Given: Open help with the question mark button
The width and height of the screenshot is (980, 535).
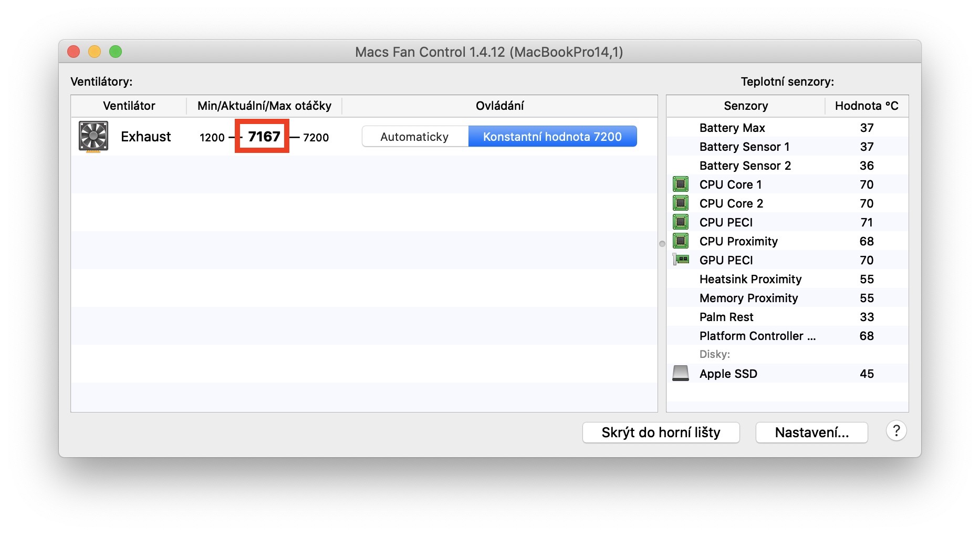Looking at the screenshot, I should pyautogui.click(x=896, y=431).
